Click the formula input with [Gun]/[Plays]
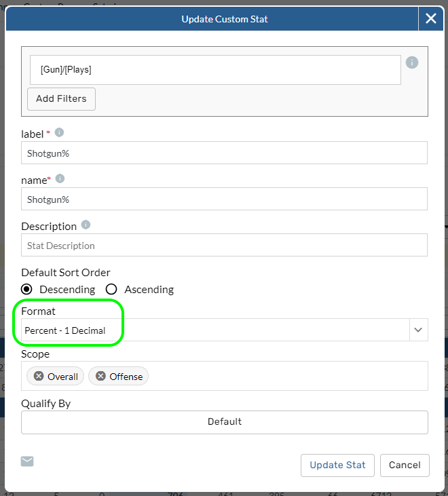The image size is (448, 496). 215,69
